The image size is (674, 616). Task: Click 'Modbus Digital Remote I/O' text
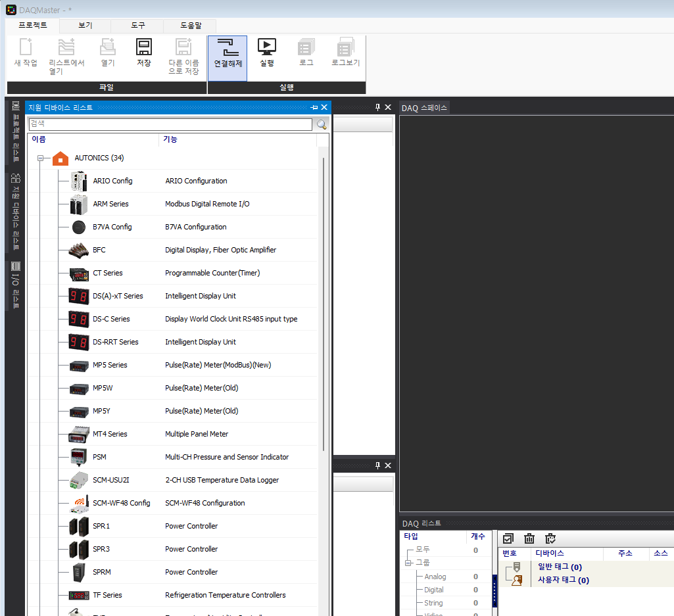tap(207, 204)
